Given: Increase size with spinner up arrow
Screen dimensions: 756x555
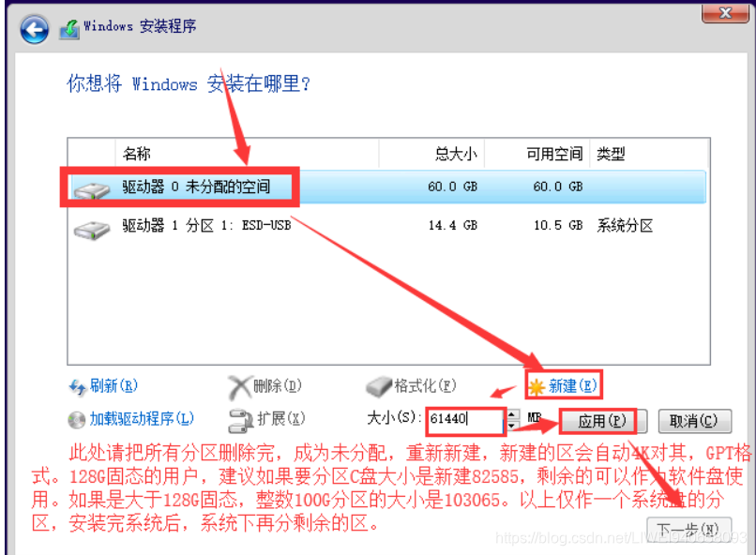Looking at the screenshot, I should tap(512, 413).
